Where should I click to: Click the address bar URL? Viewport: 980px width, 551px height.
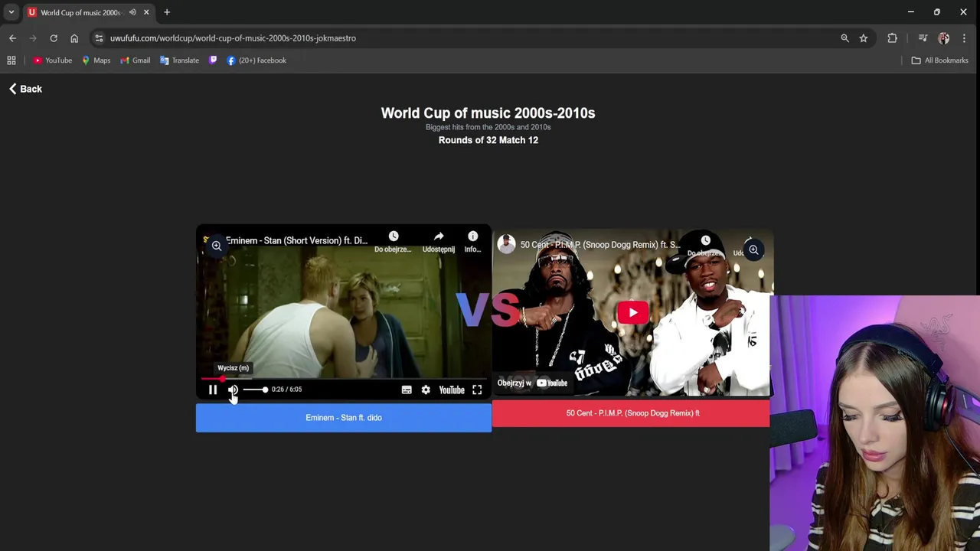point(233,38)
